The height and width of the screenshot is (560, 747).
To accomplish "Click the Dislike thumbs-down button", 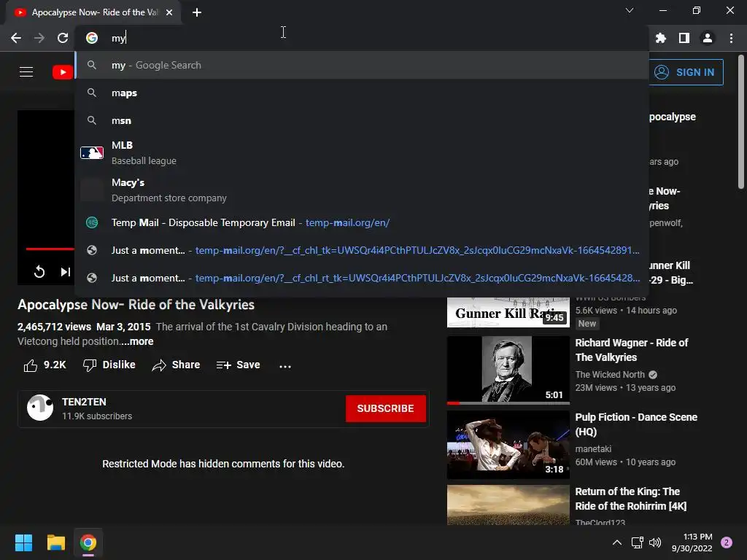I will (x=109, y=365).
